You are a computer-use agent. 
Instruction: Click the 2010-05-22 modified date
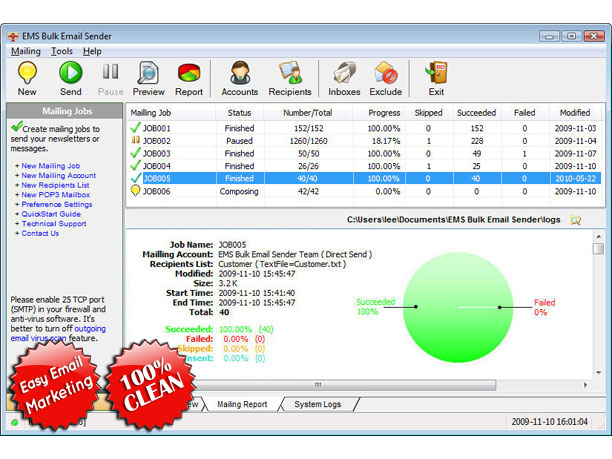[575, 179]
